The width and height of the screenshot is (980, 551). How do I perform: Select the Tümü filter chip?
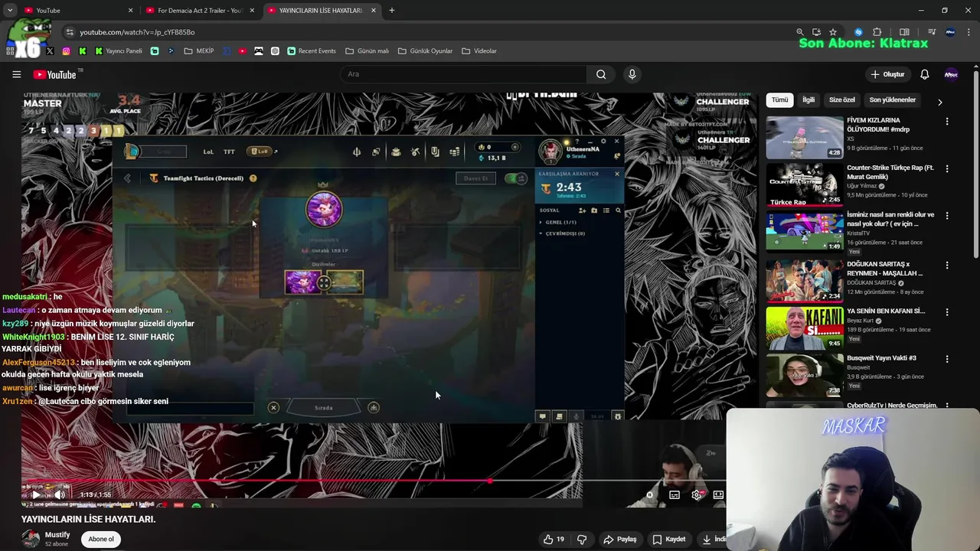click(779, 100)
